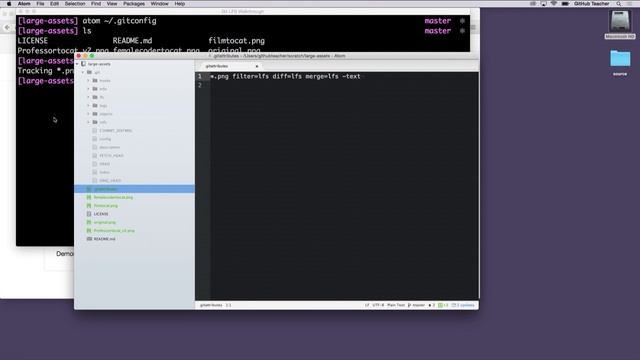Viewport: 640px width, 360px height.
Task: Open the Help menu
Action: [x=180, y=4]
